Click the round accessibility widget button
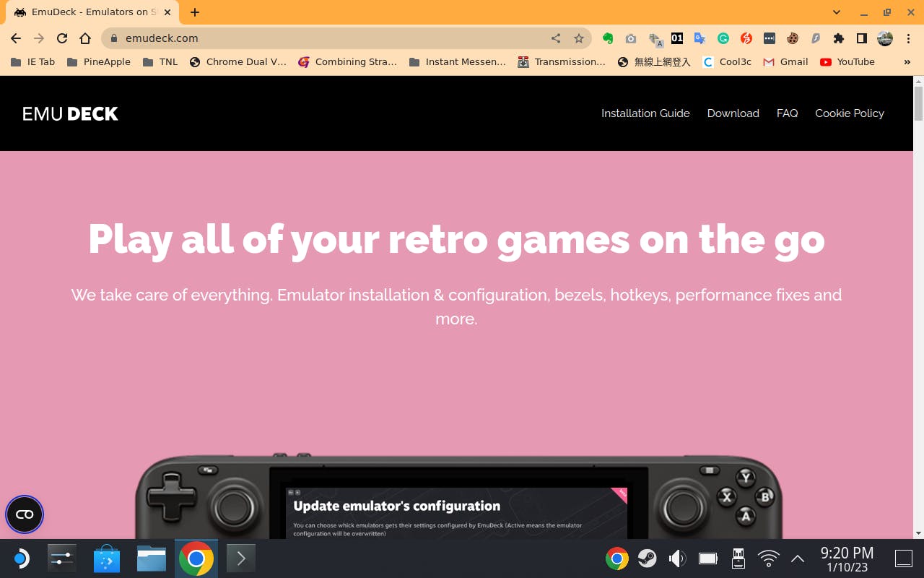 click(25, 514)
